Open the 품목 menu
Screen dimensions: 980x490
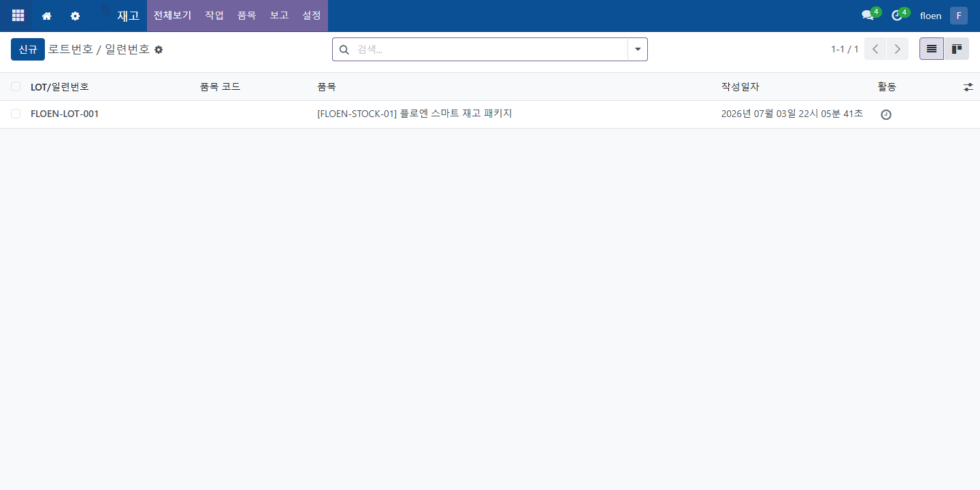(x=246, y=15)
